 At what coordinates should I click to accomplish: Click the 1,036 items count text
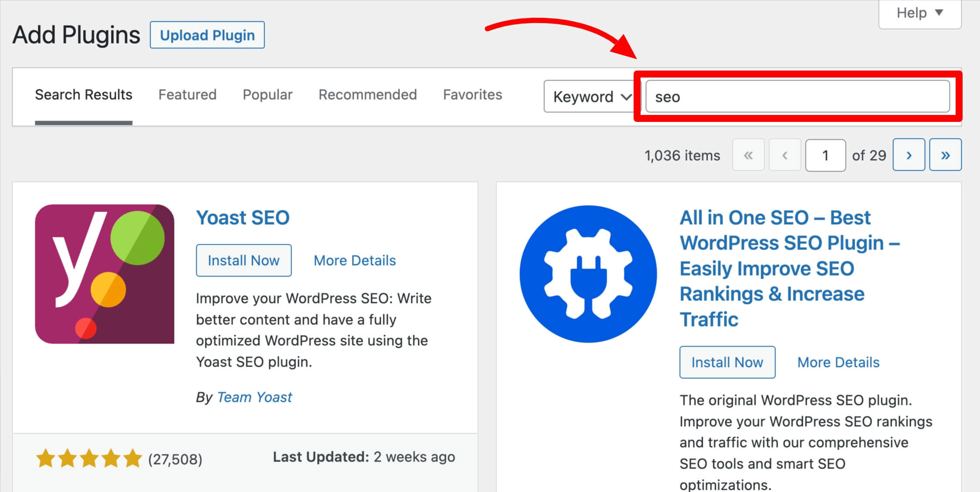click(682, 155)
